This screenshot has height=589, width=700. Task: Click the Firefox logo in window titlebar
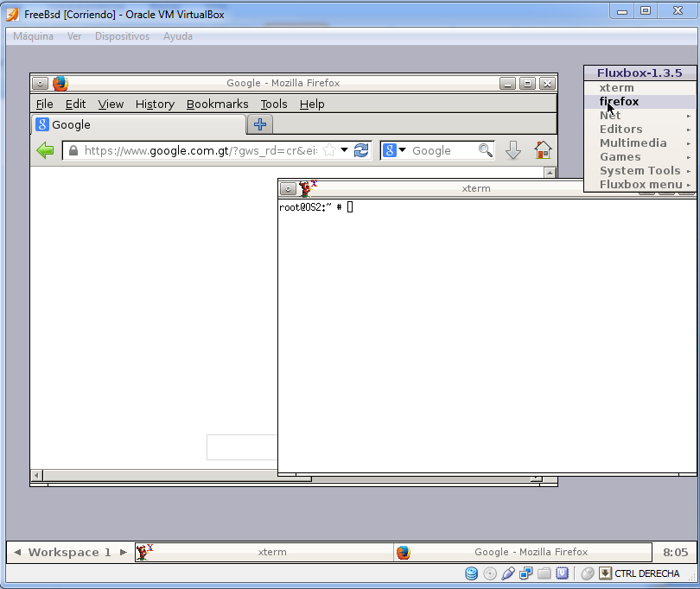click(x=60, y=84)
